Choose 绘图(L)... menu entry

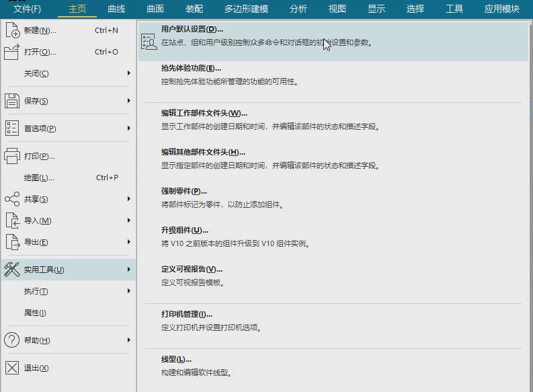[69, 178]
